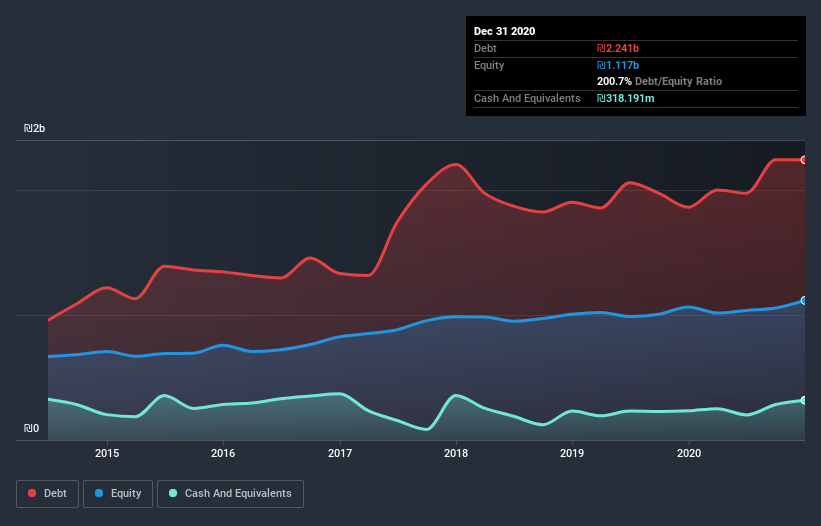Toggle the Cash And Equivalents legend button
The height and width of the screenshot is (526, 821).
click(230, 494)
